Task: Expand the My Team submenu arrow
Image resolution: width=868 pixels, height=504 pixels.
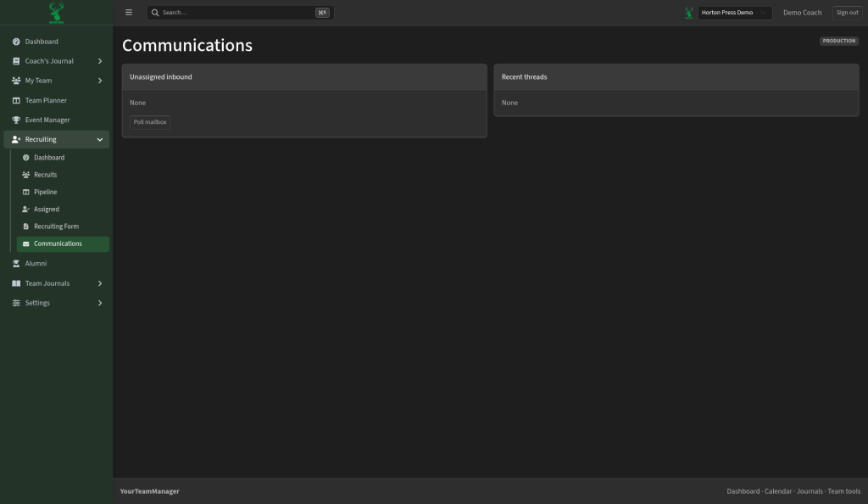Action: coord(100,81)
